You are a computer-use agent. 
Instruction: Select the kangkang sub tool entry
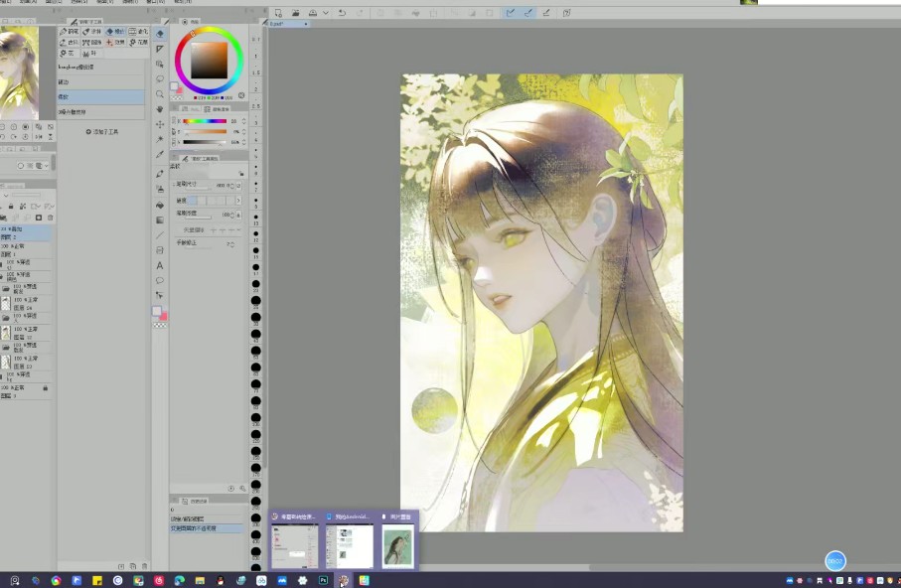point(101,68)
